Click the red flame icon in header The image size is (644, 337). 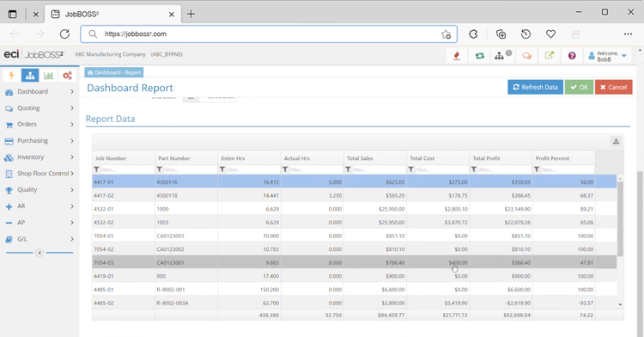click(x=456, y=56)
